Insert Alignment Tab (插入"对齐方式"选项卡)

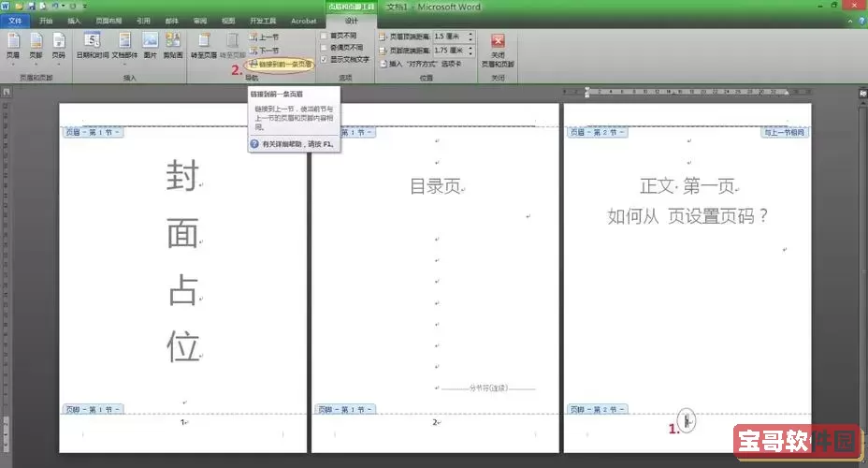coord(421,65)
